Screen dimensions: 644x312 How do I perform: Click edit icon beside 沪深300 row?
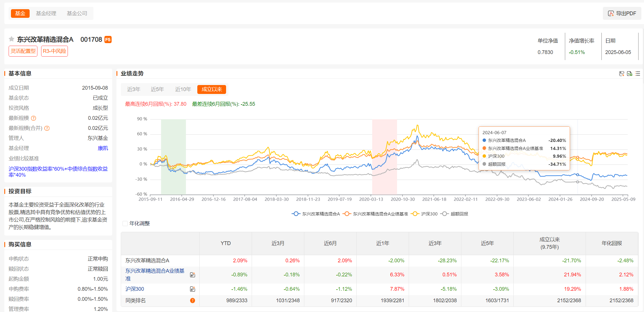click(x=192, y=289)
